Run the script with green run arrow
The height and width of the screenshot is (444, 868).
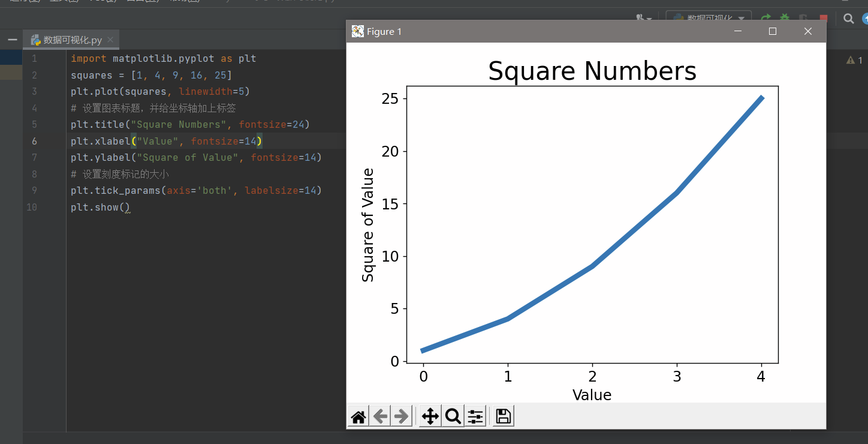point(765,19)
